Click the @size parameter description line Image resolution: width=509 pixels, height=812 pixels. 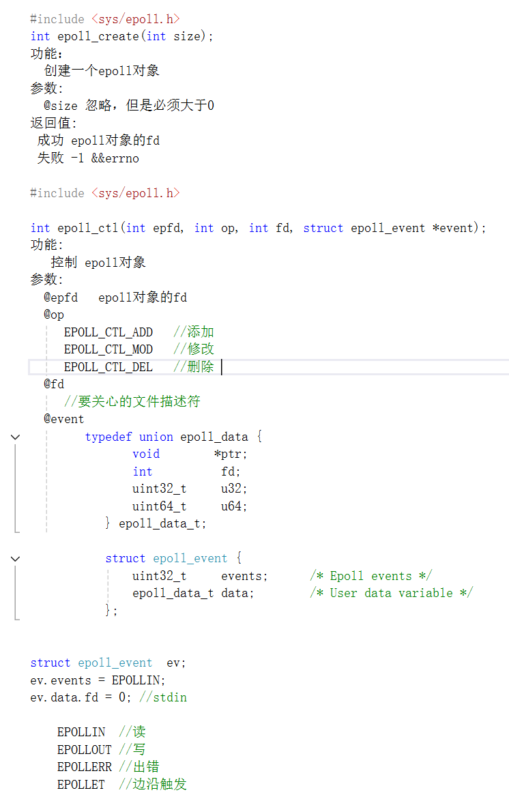click(x=129, y=106)
